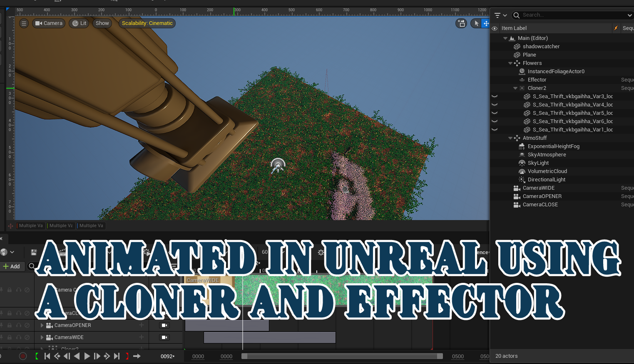634x364 pixels.
Task: Select CameraOPENER in Outliner
Action: [x=542, y=196]
